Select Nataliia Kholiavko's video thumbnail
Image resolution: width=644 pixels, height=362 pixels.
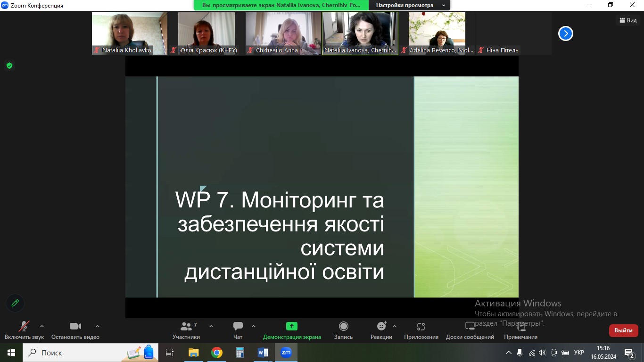[129, 33]
